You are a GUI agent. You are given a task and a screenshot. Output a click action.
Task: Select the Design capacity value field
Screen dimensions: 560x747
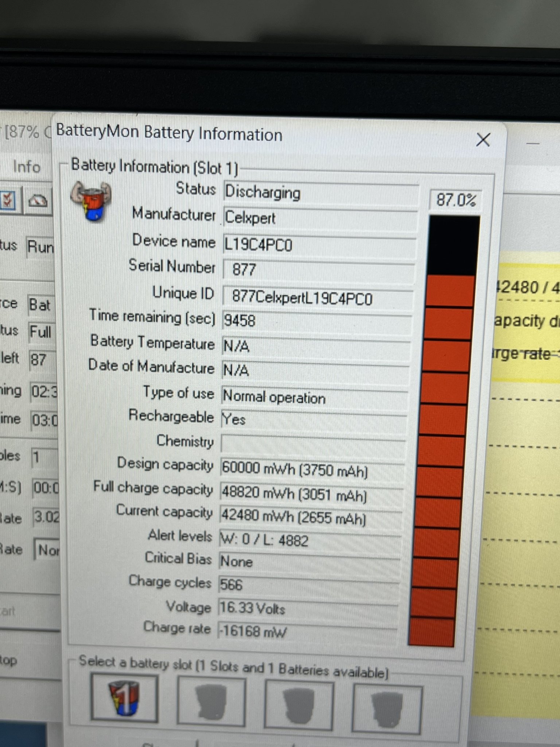pos(312,469)
